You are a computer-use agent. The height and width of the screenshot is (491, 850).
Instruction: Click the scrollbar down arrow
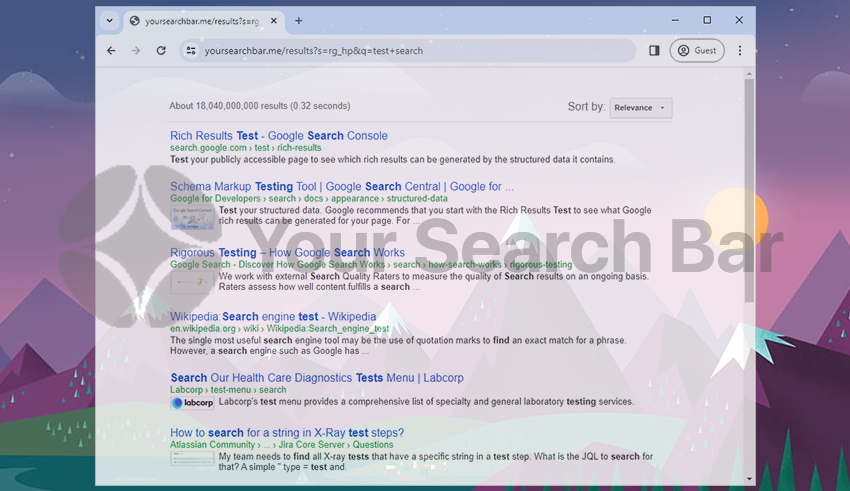tap(749, 479)
